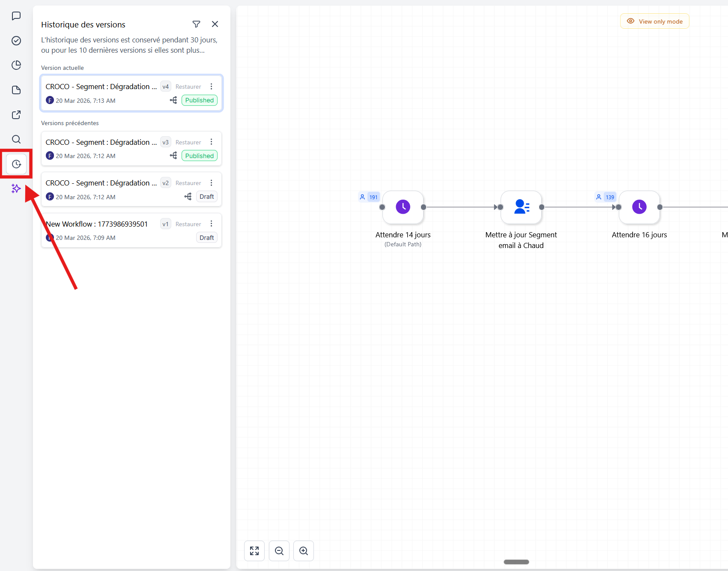Select the Attendre 14 jours wait node
The width and height of the screenshot is (728, 571).
(403, 207)
